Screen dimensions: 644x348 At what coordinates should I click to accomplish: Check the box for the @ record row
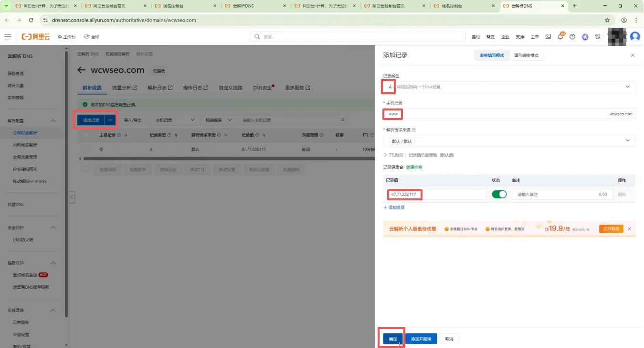click(86, 150)
